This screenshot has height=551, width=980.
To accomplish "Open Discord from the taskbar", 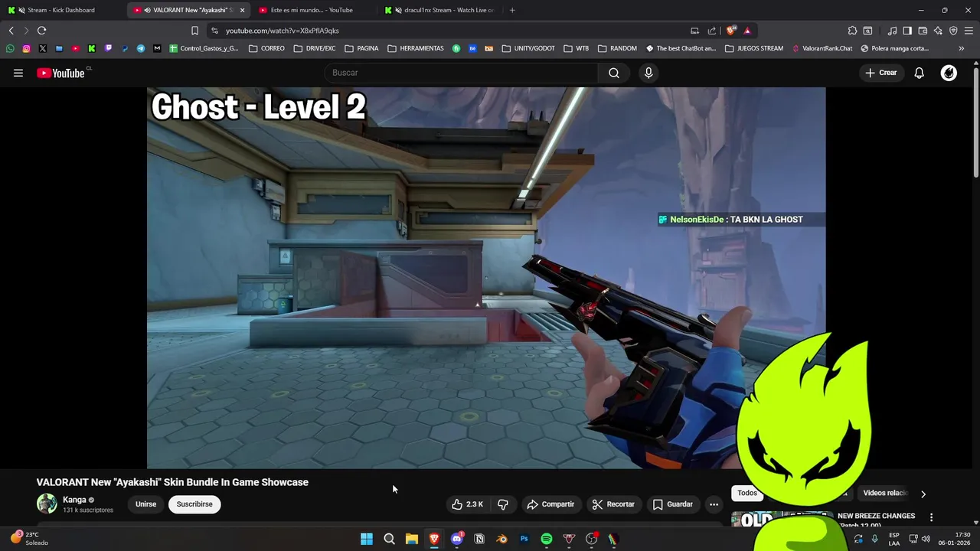I will pyautogui.click(x=457, y=539).
